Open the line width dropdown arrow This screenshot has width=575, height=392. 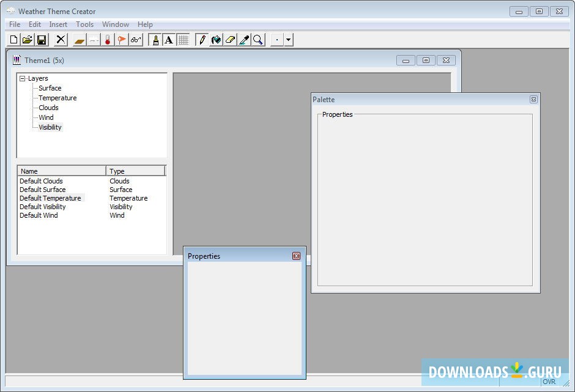(x=287, y=39)
